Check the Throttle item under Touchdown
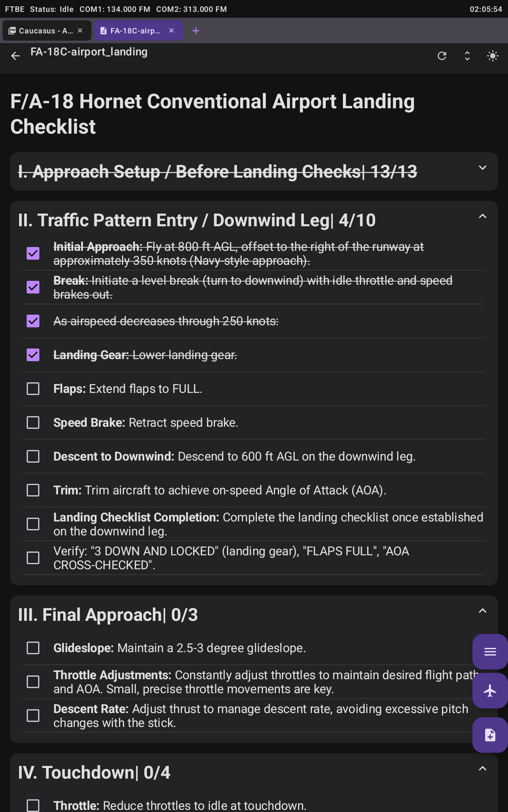Viewport: 508px width, 812px height. pos(33,805)
